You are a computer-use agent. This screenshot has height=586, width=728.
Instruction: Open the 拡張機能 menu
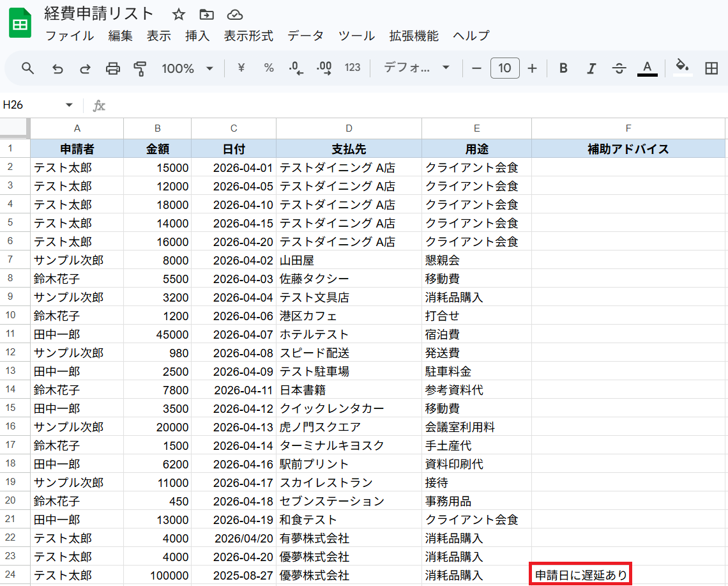tap(414, 36)
